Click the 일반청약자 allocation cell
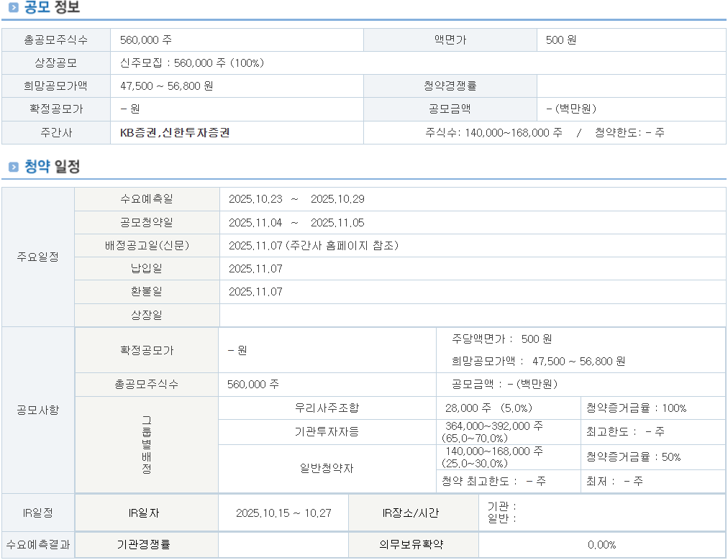Screen dimensions: 728x560 pos(327,469)
